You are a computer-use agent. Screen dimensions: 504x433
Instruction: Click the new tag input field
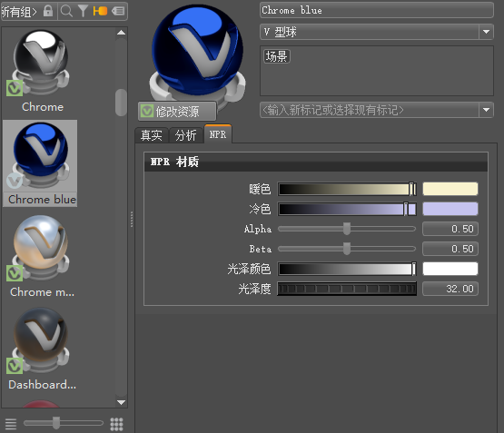coord(370,110)
